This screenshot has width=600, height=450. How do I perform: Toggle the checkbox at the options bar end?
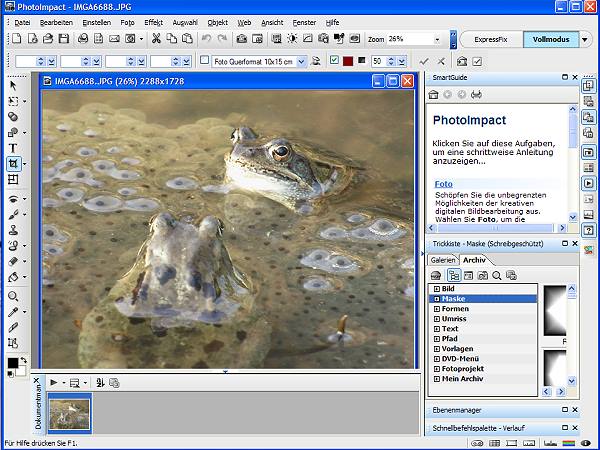pos(476,61)
